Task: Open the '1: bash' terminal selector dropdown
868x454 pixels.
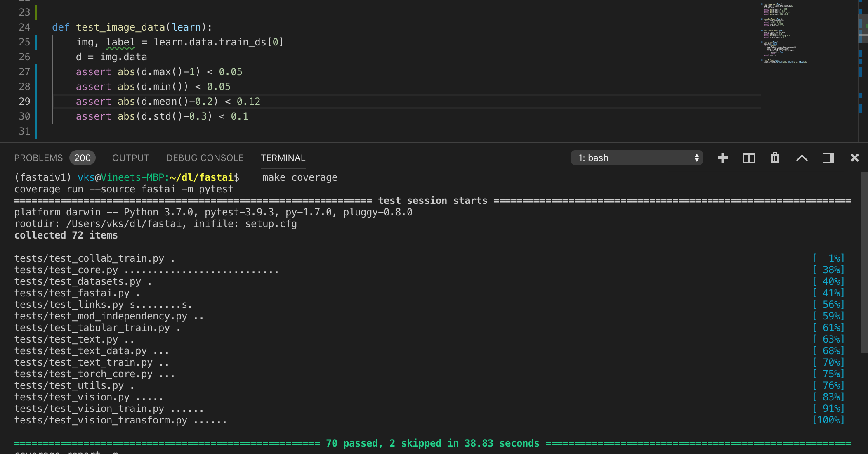Action: coord(637,158)
